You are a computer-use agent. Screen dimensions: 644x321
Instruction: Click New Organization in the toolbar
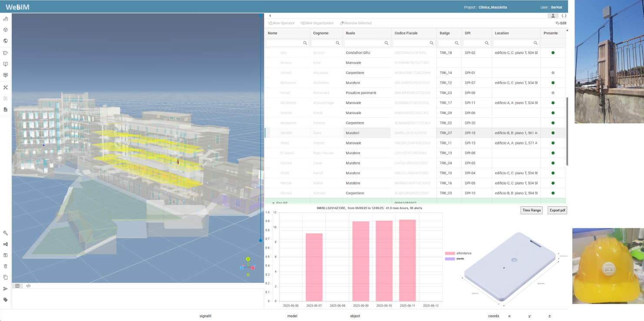coord(317,23)
